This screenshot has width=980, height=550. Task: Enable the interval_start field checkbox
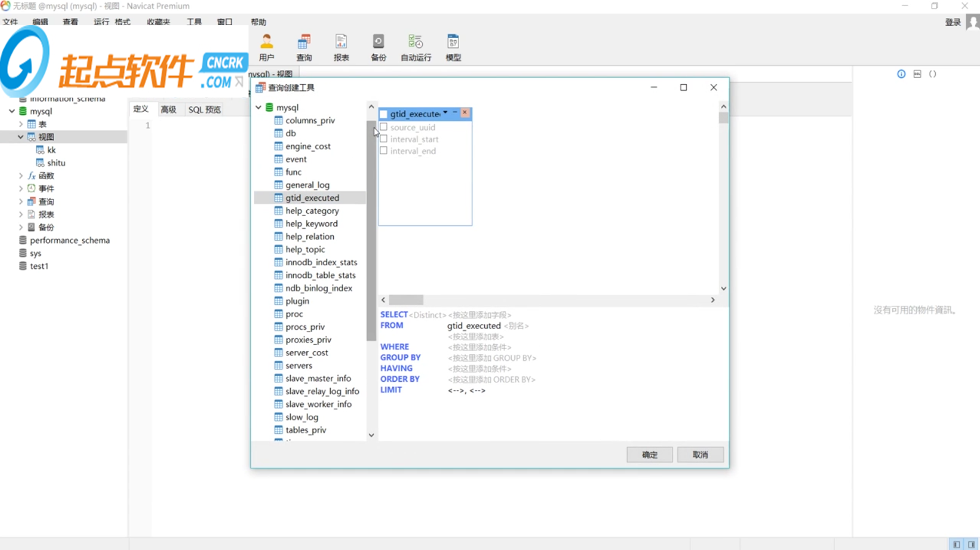click(384, 139)
